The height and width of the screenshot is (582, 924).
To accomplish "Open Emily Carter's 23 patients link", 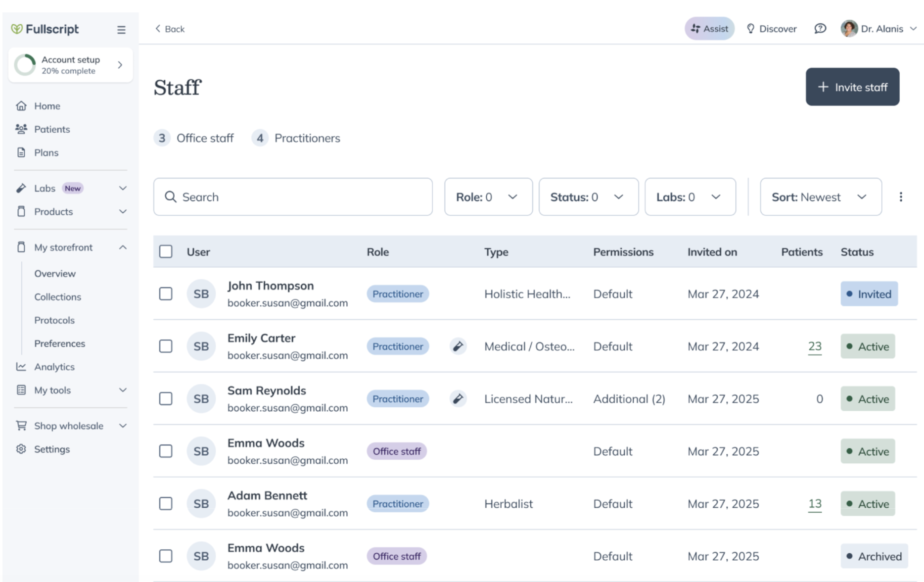I will [x=814, y=346].
